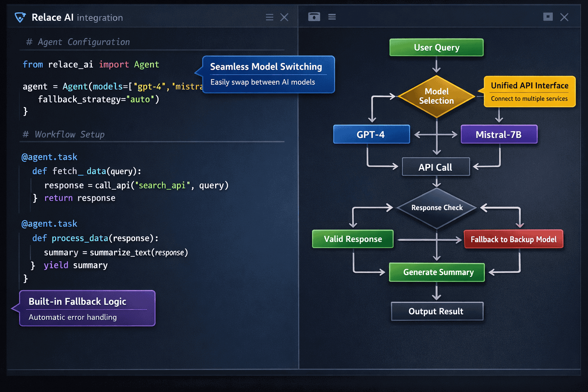The width and height of the screenshot is (588, 392).
Task: Open the hamburger menu on the flowchart panel
Action: [x=332, y=16]
